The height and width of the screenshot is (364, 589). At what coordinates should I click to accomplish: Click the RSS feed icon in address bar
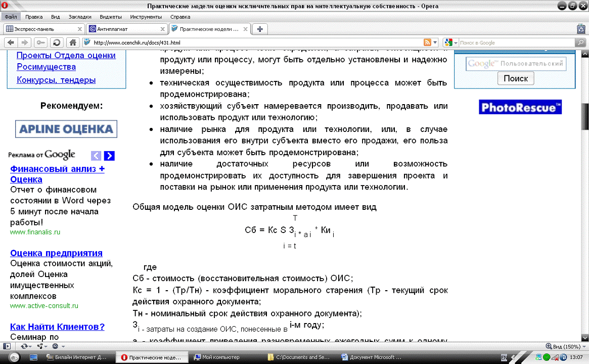(x=428, y=42)
